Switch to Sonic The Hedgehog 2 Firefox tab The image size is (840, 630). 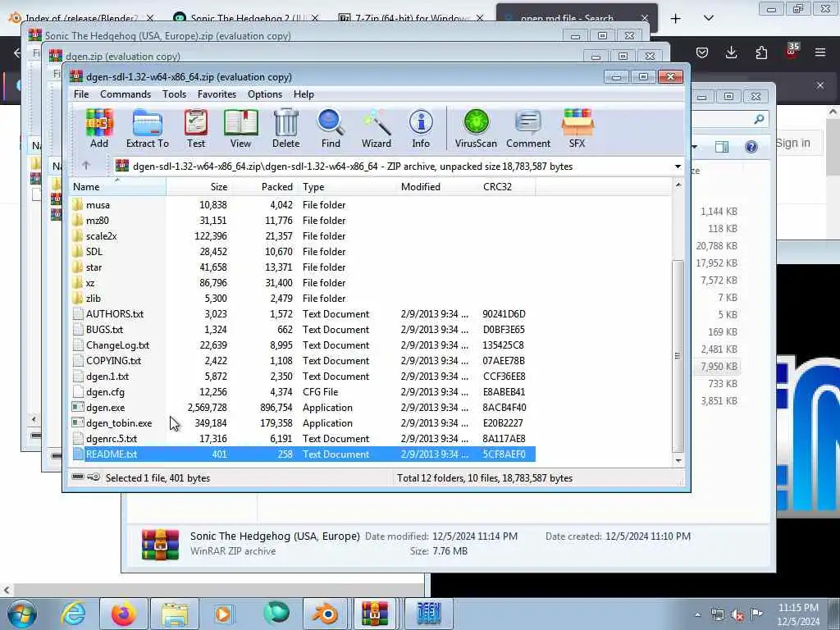[x=246, y=18]
